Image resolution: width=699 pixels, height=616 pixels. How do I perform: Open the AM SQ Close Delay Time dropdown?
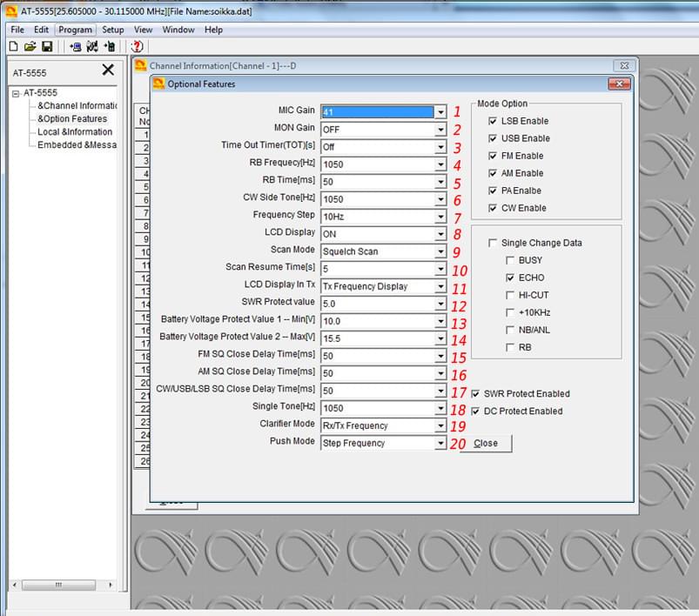(440, 372)
